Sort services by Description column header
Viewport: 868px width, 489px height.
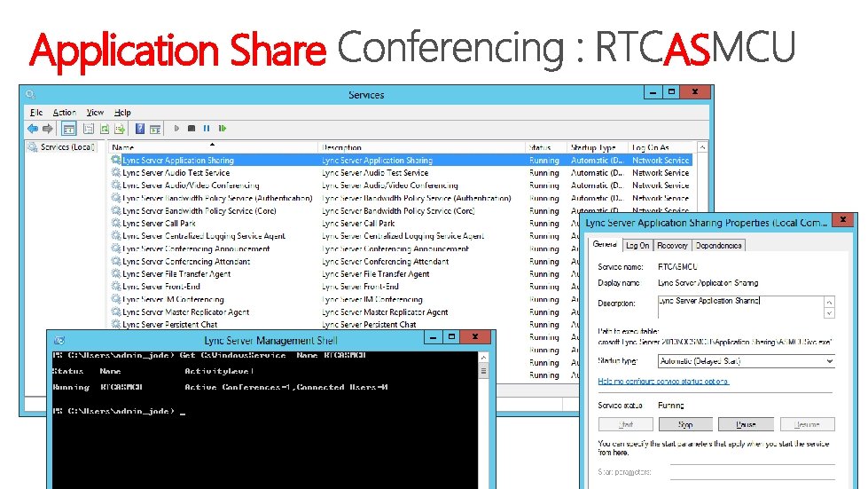pos(421,147)
